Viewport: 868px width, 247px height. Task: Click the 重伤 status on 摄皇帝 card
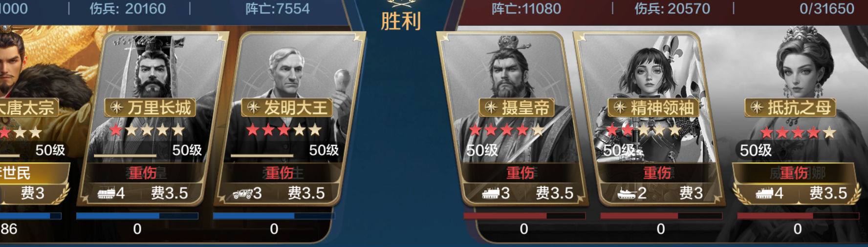[x=520, y=173]
